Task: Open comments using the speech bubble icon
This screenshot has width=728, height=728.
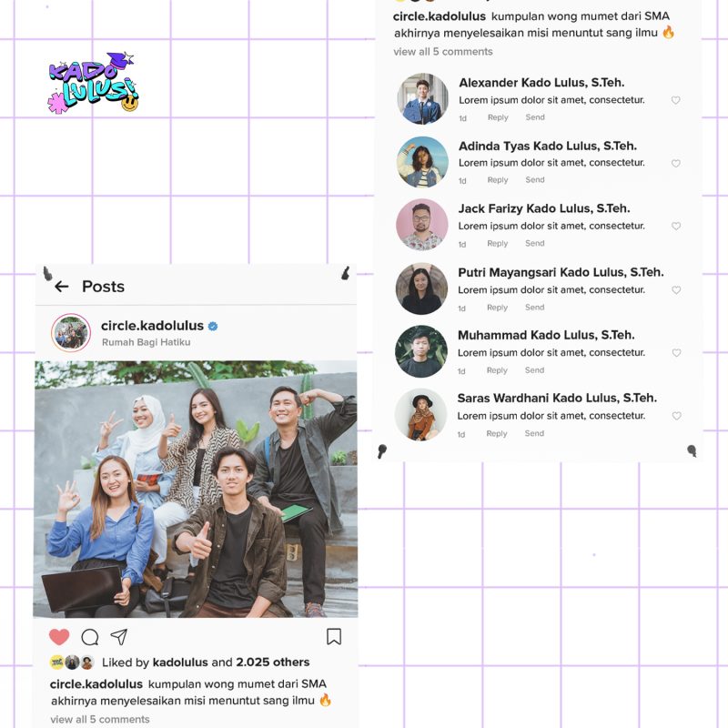Action: click(89, 637)
